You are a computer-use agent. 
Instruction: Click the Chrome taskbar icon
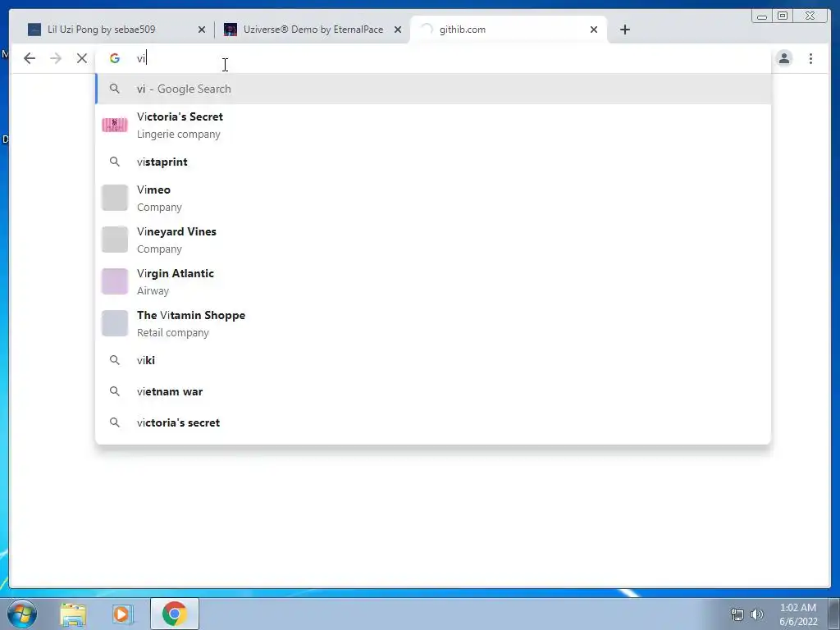(x=175, y=614)
